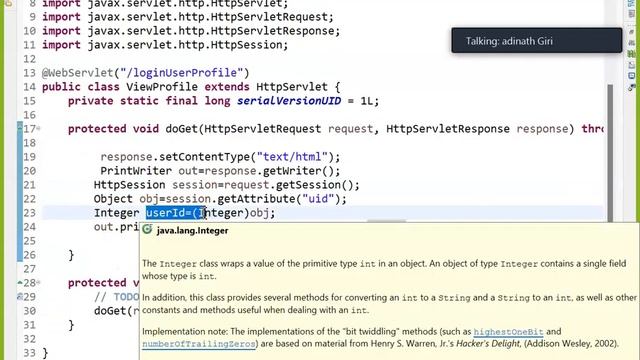640x360 pixels.
Task: Collapse the doGet method fold at line 17
Action: [x=39, y=128]
